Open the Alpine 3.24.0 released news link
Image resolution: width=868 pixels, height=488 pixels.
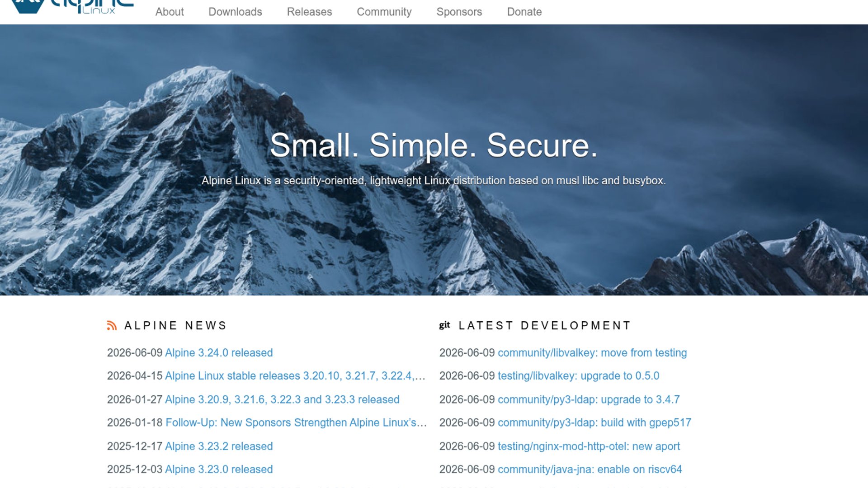(x=219, y=352)
